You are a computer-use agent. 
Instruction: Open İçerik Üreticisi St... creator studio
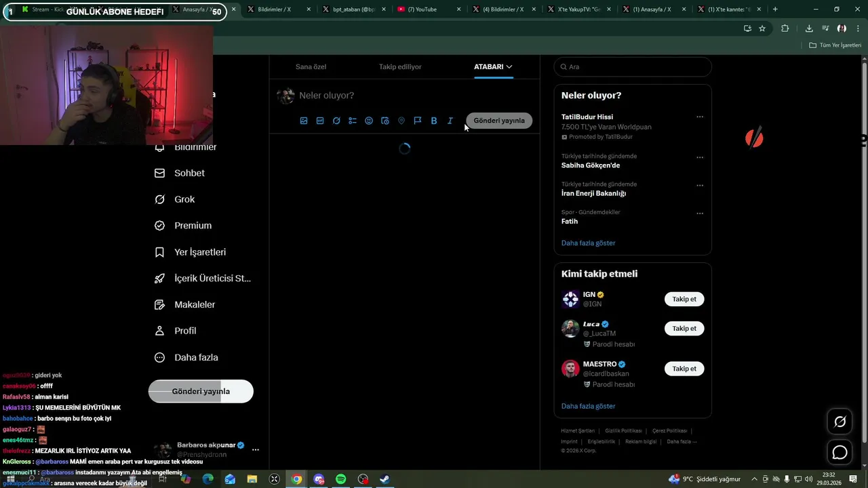pos(203,279)
